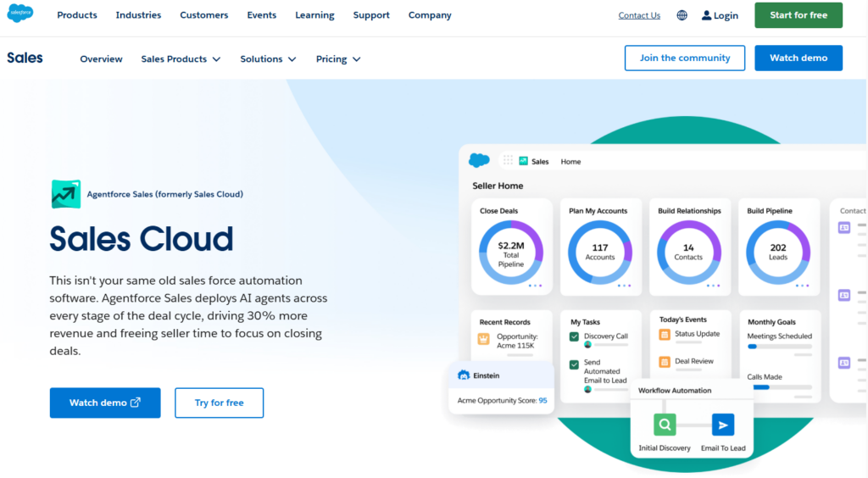Viewport: 868px width, 478px height.
Task: Click the Salesforce cloud logo in the header
Action: (x=20, y=13)
